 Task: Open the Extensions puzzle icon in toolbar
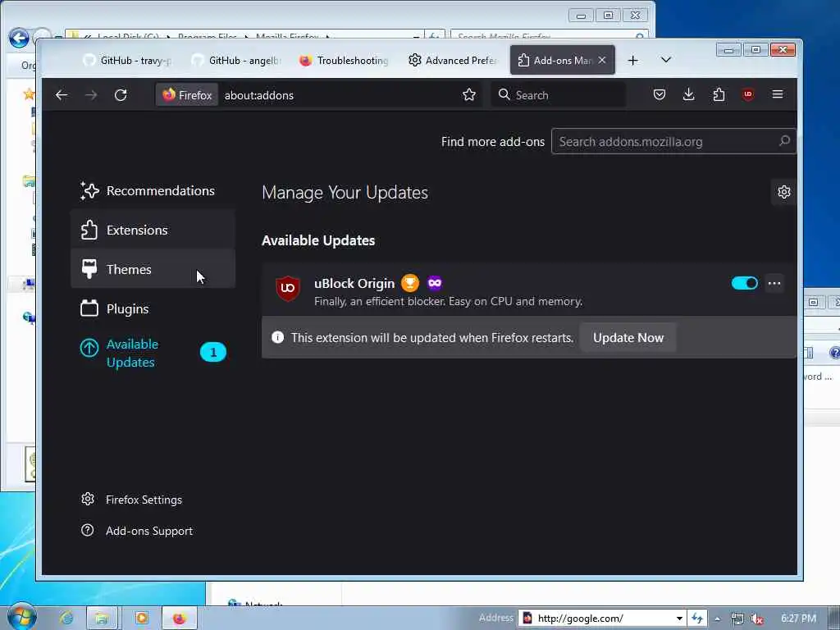[x=719, y=95]
